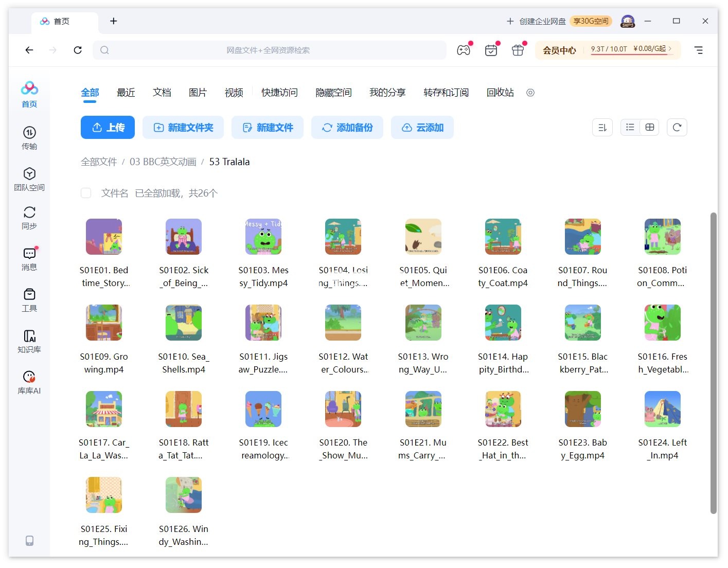Click 03 BBC英文动画 breadcrumb link
The height and width of the screenshot is (568, 728).
163,162
